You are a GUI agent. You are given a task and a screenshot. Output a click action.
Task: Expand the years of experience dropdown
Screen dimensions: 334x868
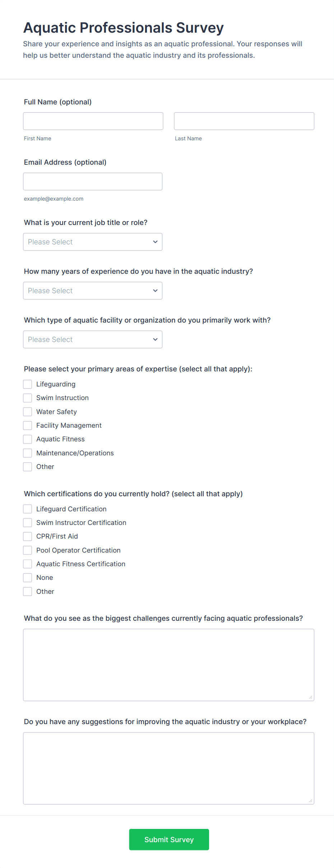(x=93, y=291)
